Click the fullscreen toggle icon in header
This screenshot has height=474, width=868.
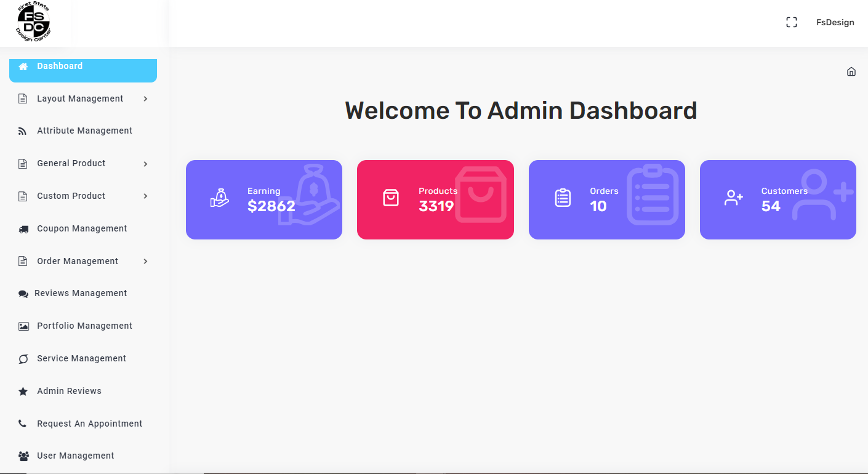coord(792,22)
